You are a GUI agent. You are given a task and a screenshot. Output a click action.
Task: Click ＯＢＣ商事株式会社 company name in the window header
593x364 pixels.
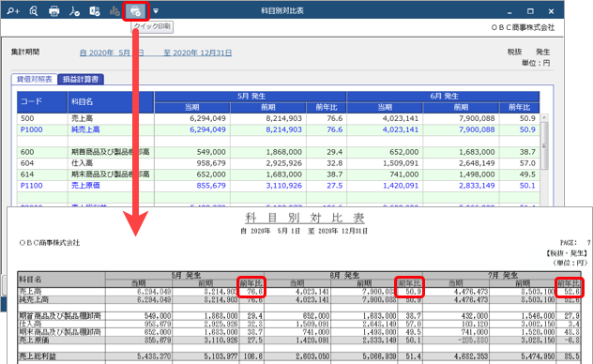click(523, 27)
